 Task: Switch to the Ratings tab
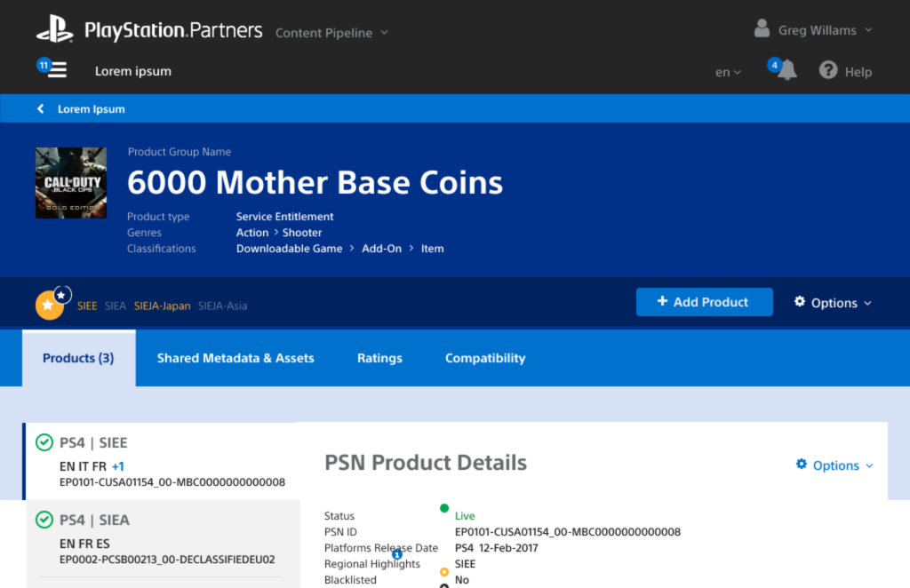point(379,358)
